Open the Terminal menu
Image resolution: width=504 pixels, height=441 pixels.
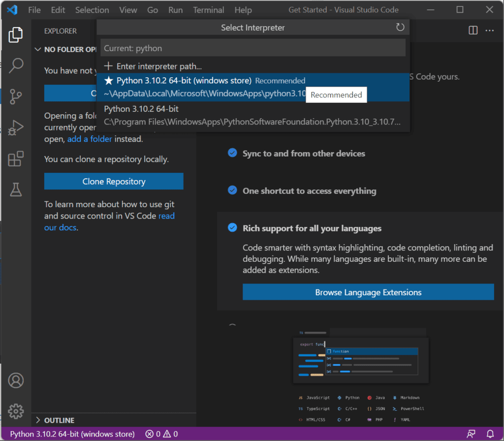[208, 9]
